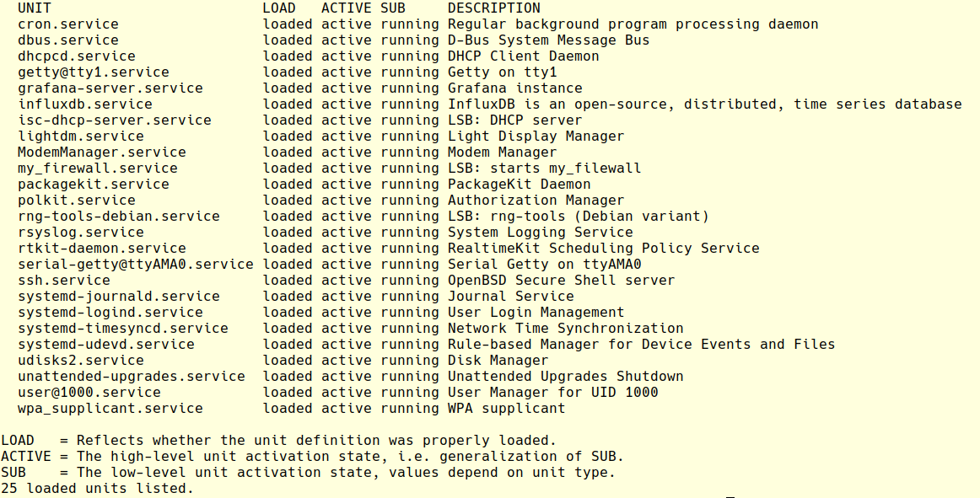Screen dimensions: 980x498
Task: Click the SUB legend explanation line
Action: click(308, 473)
